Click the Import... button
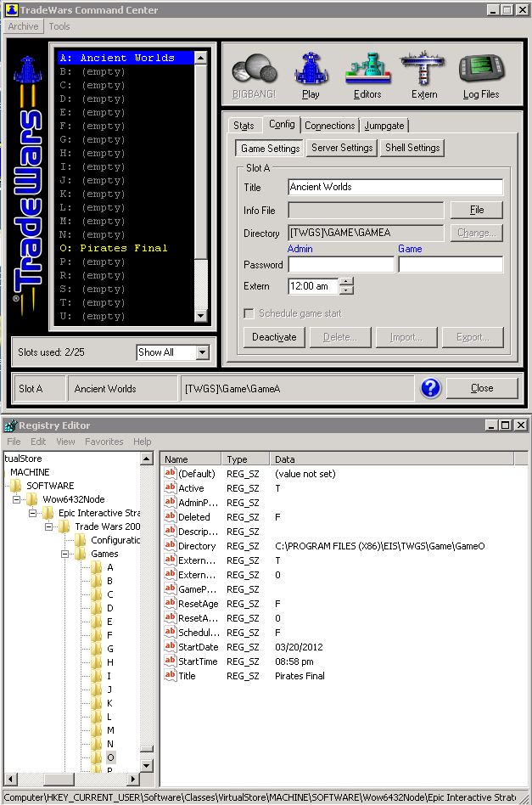Screen dimensions: 532x805 coord(406,337)
